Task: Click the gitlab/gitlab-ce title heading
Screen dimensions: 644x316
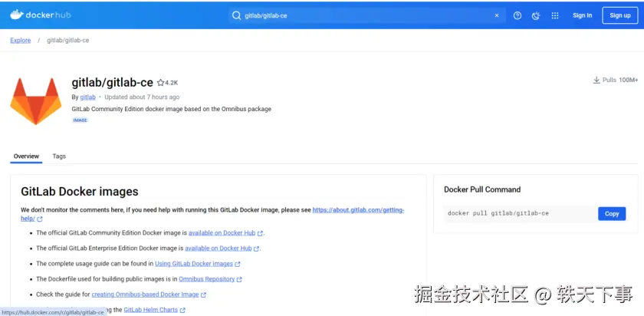Action: click(x=113, y=83)
